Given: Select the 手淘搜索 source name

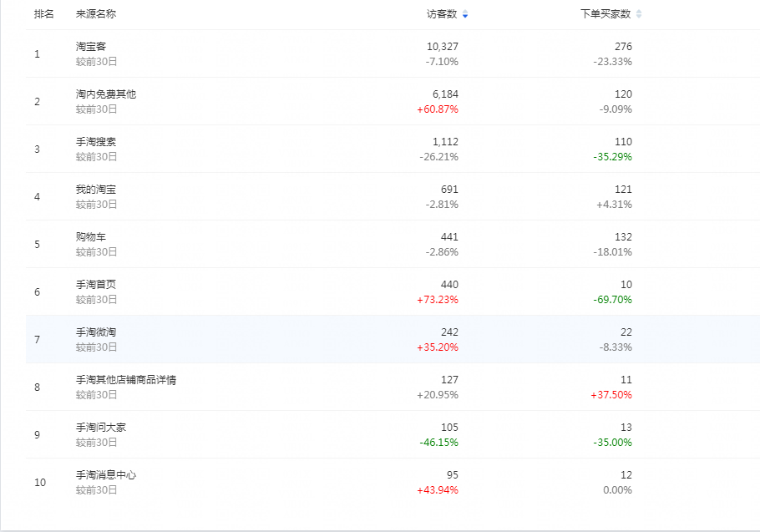Looking at the screenshot, I should point(96,141).
